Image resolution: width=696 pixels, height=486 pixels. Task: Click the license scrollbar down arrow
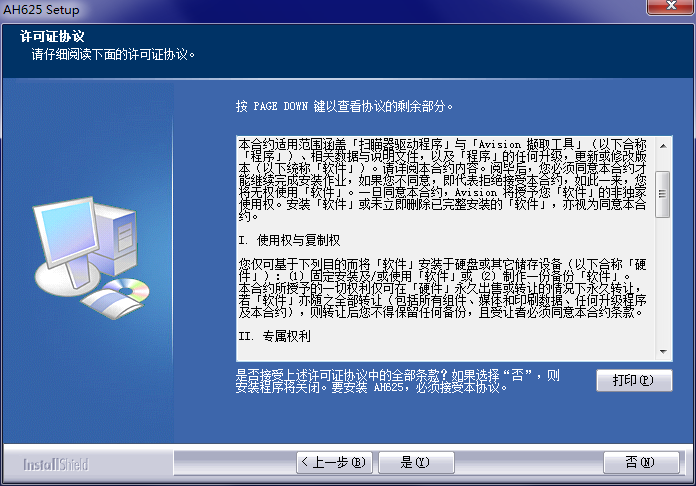[663, 352]
